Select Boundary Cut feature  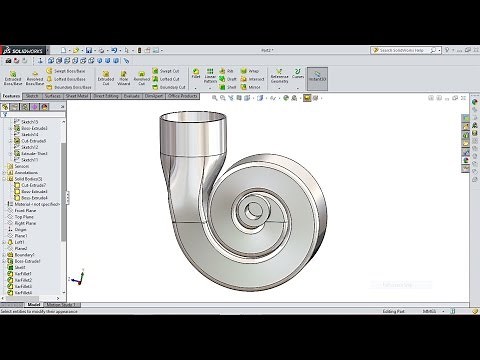tap(169, 87)
